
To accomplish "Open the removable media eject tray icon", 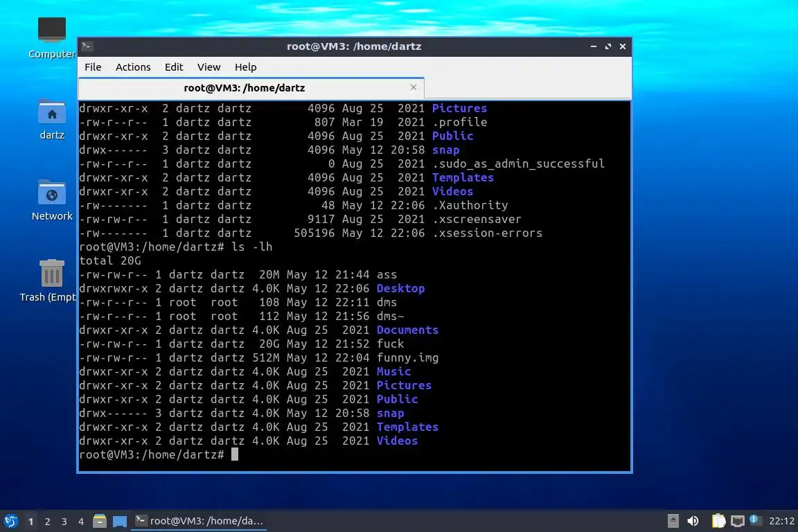I will [673, 521].
